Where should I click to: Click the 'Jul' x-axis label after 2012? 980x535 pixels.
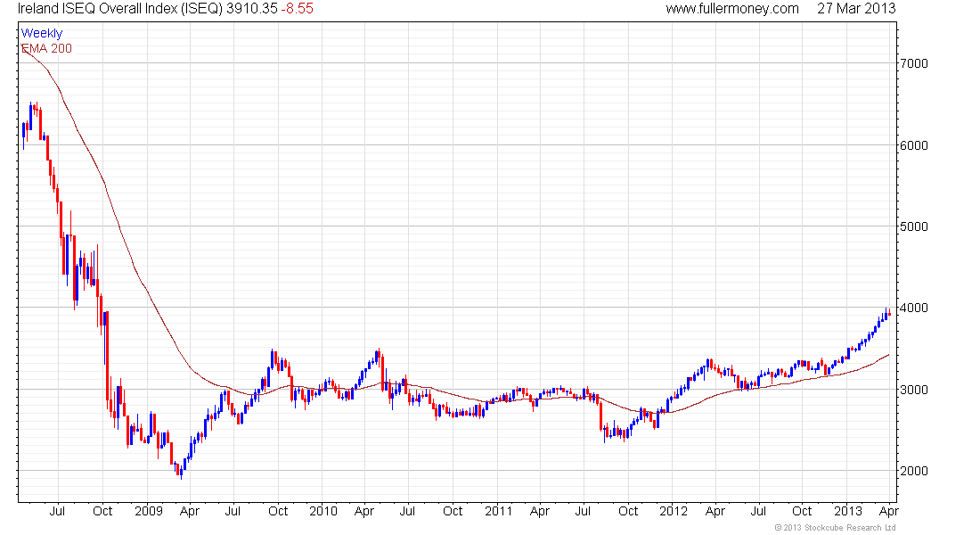(758, 511)
